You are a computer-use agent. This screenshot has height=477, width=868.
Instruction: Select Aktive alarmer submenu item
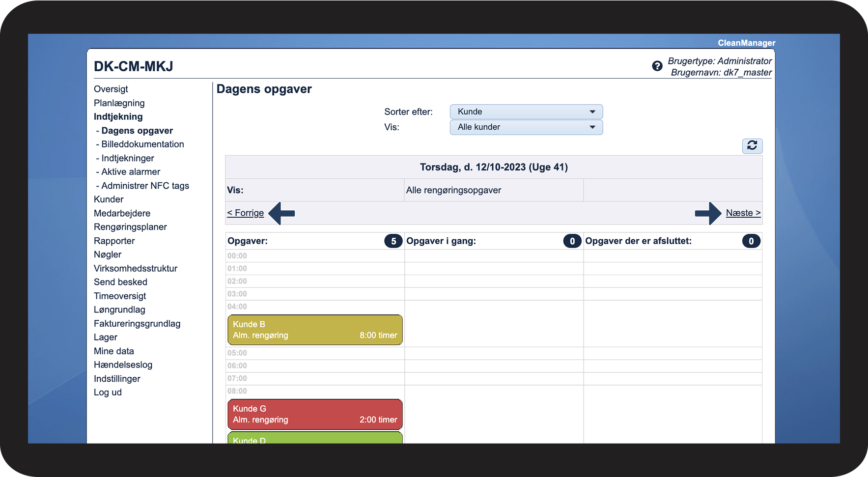(x=128, y=172)
